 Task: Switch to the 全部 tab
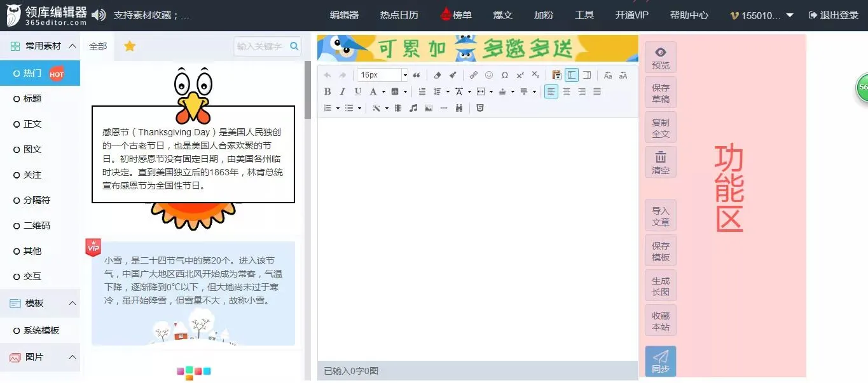click(x=98, y=46)
